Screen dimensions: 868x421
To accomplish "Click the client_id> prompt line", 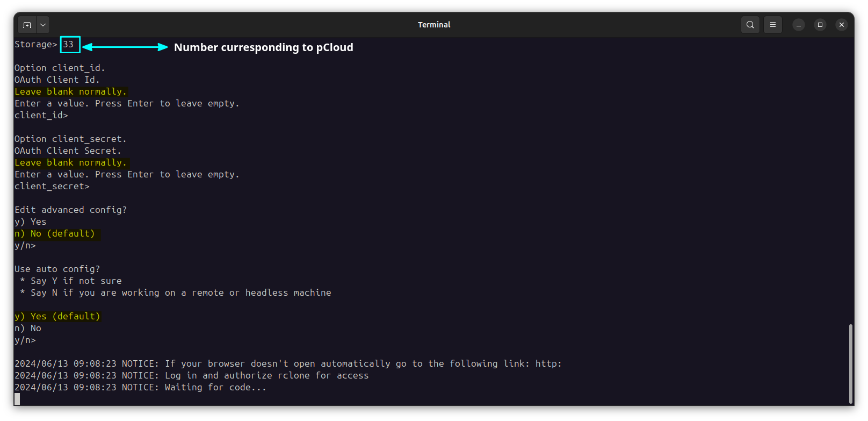I will coord(41,115).
